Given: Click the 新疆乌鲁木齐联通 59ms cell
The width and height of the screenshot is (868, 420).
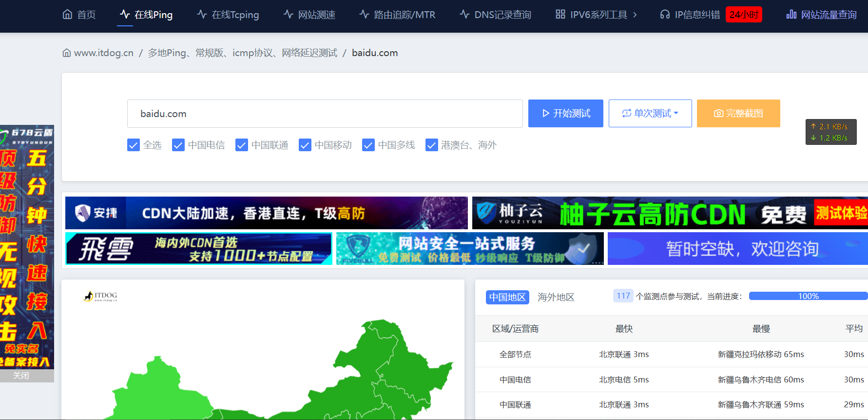Looking at the screenshot, I should click(761, 405).
